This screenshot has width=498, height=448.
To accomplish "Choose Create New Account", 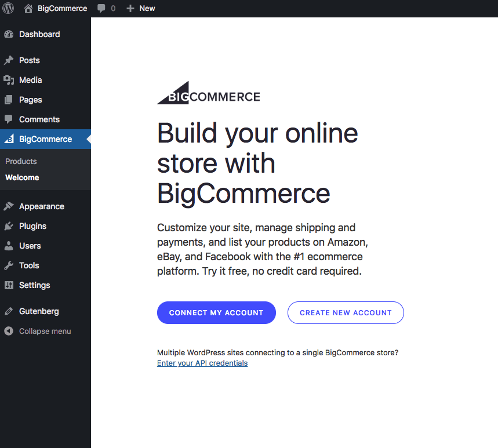I will coord(346,312).
